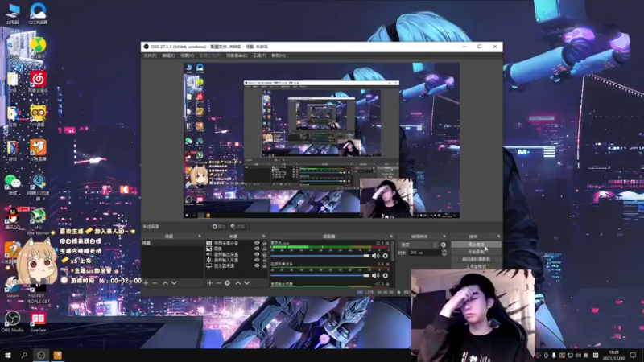Open the Windows notification center icon
This screenshot has height=362, width=644.
click(x=633, y=355)
